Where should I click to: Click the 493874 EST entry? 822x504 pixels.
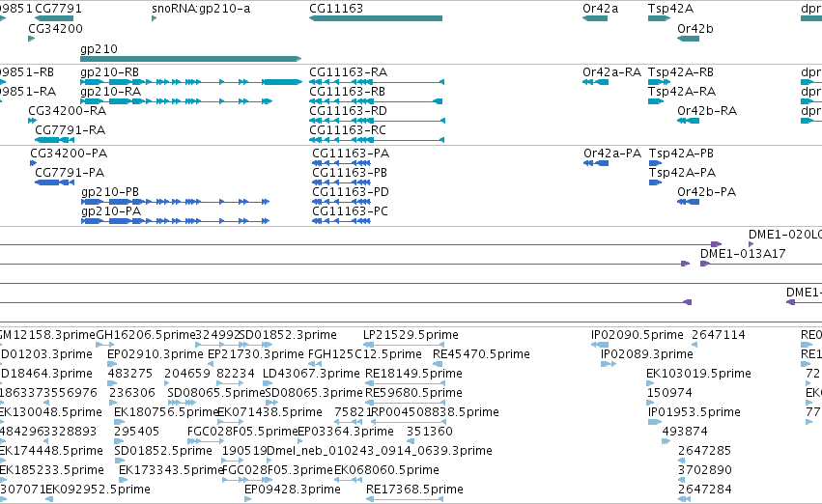coord(666,441)
